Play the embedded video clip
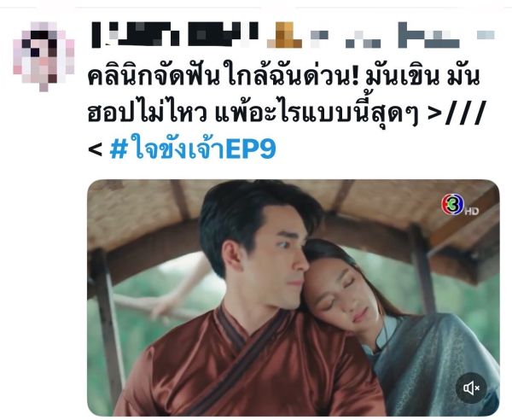 click(293, 298)
